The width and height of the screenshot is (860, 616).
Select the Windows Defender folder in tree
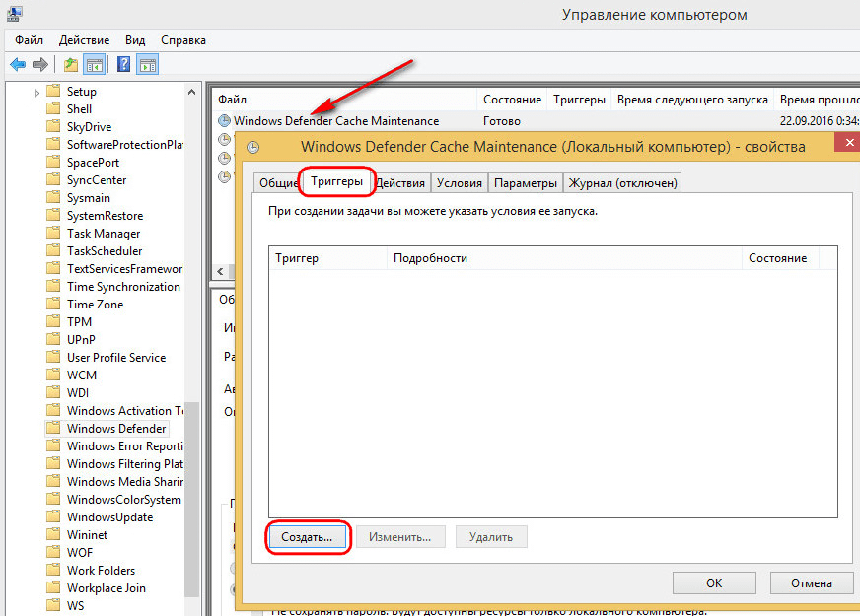[x=116, y=429]
